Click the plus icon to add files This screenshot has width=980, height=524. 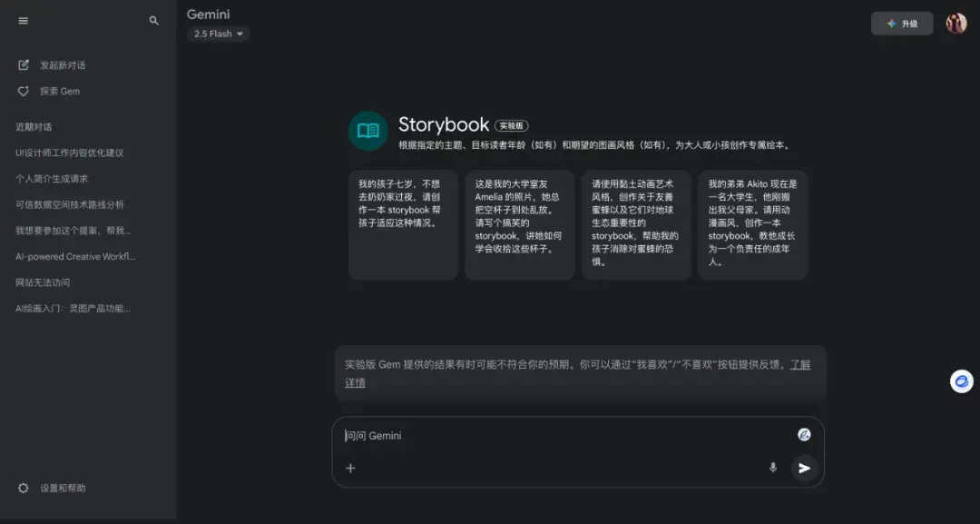pos(350,468)
